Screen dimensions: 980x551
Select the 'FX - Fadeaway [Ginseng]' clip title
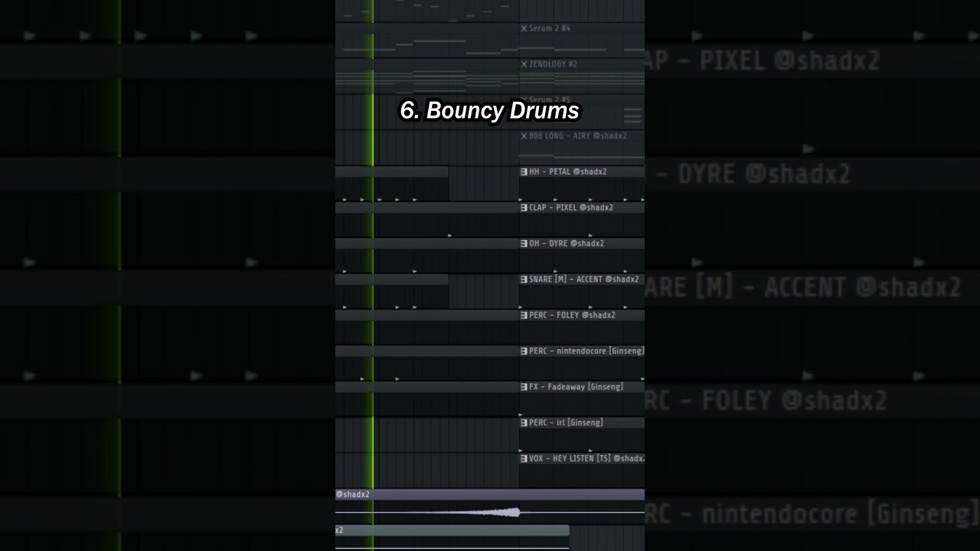pos(576,387)
